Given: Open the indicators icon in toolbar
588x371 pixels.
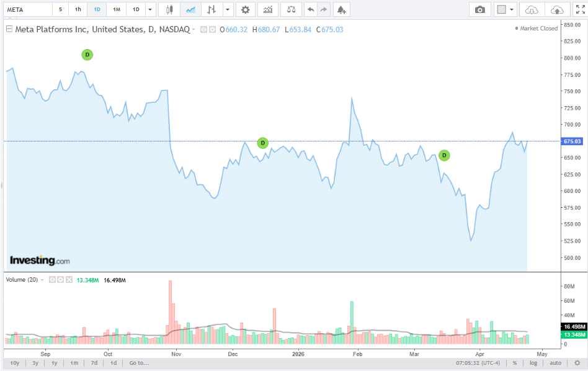Looking at the screenshot, I should tap(267, 9).
